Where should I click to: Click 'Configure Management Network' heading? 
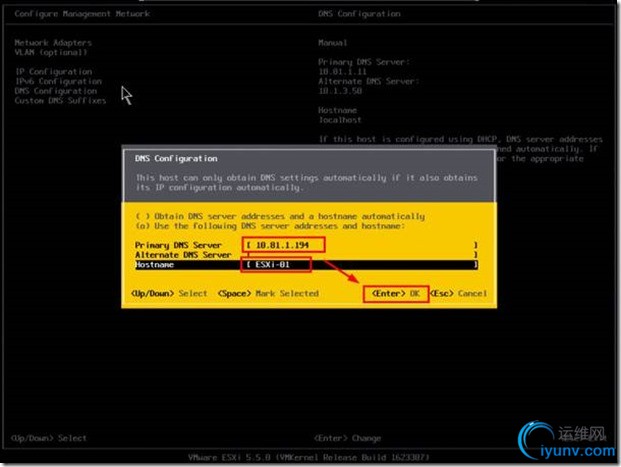pos(82,13)
